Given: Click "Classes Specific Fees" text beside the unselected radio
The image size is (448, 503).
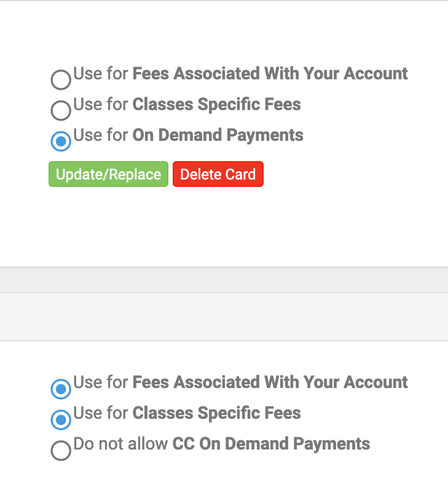Looking at the screenshot, I should [x=216, y=105].
